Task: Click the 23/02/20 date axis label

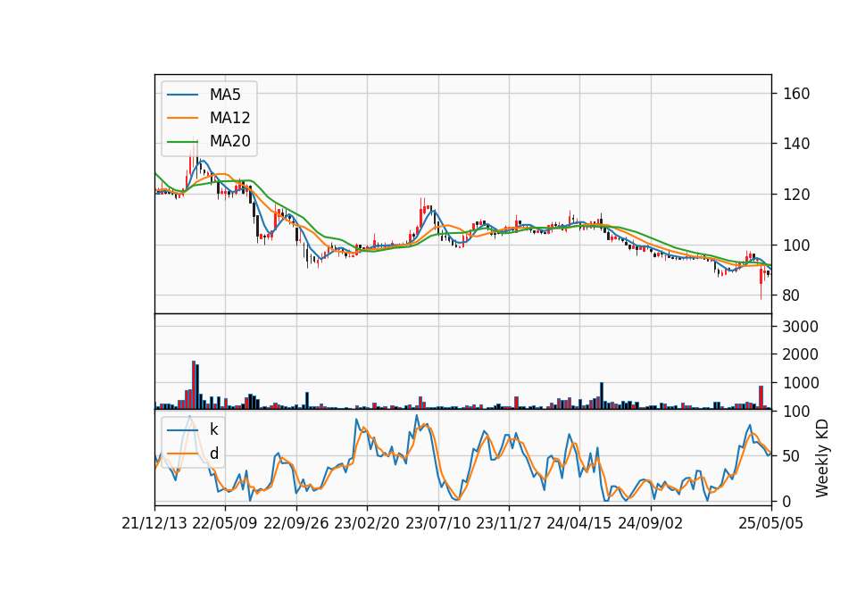Action: click(x=367, y=523)
